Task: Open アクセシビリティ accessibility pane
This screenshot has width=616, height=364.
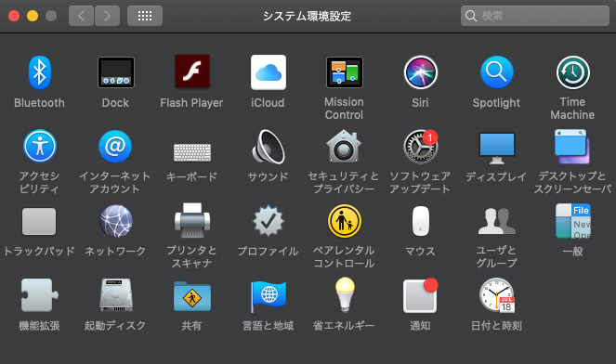Action: pyautogui.click(x=40, y=147)
